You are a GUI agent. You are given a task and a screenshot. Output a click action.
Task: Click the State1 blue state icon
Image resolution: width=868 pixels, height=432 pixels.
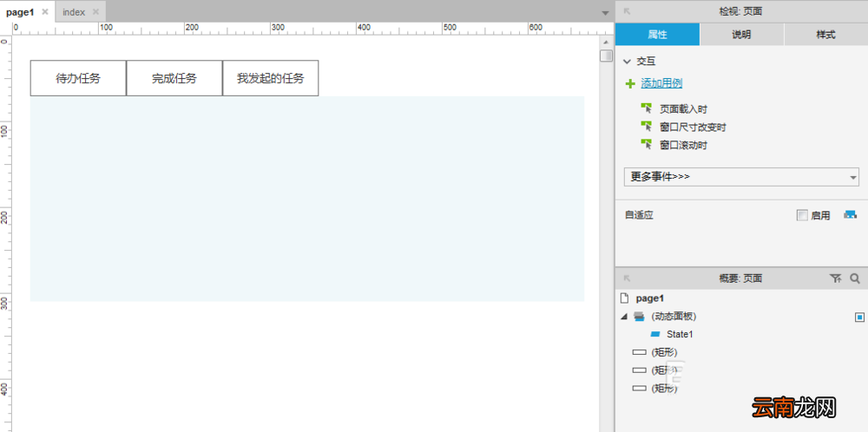coord(655,334)
